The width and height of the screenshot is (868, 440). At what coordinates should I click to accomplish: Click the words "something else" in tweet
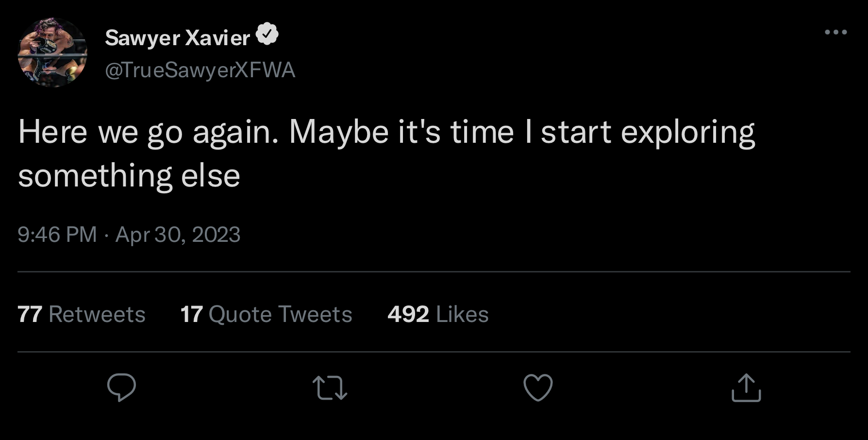(x=129, y=176)
